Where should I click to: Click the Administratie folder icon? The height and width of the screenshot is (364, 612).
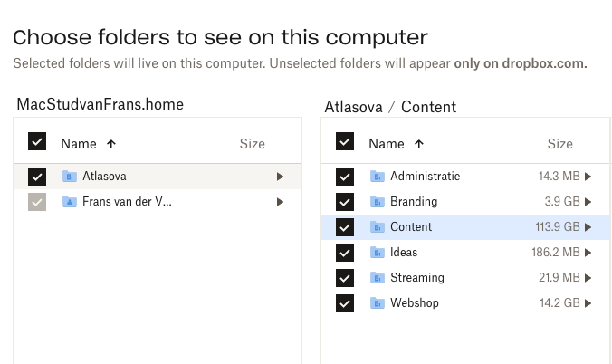(x=378, y=177)
